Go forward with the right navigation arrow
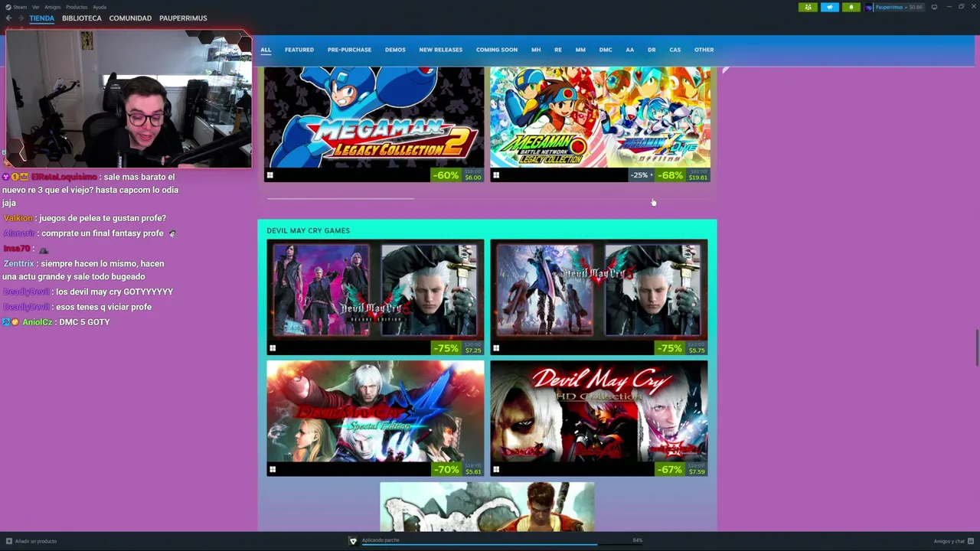The height and width of the screenshot is (551, 980). [21, 18]
